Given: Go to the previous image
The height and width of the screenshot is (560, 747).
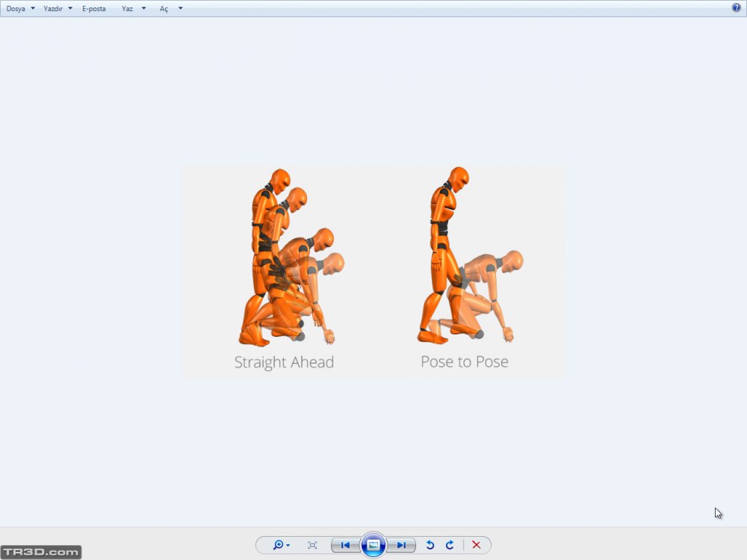Looking at the screenshot, I should click(345, 545).
